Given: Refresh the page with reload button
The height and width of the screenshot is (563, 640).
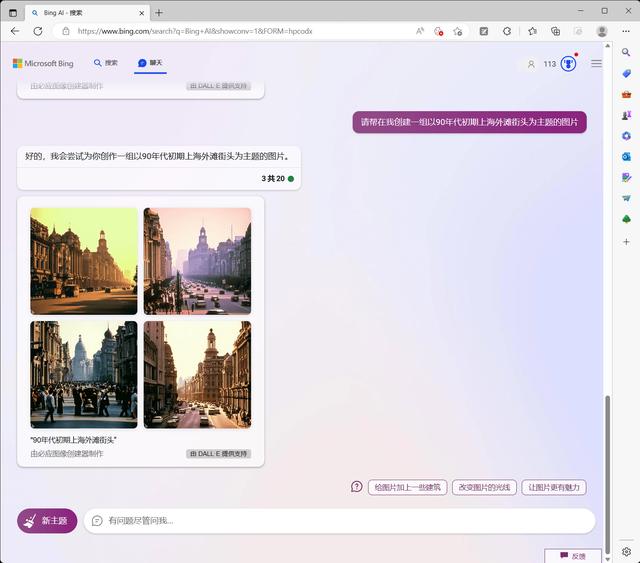Looking at the screenshot, I should [38, 31].
